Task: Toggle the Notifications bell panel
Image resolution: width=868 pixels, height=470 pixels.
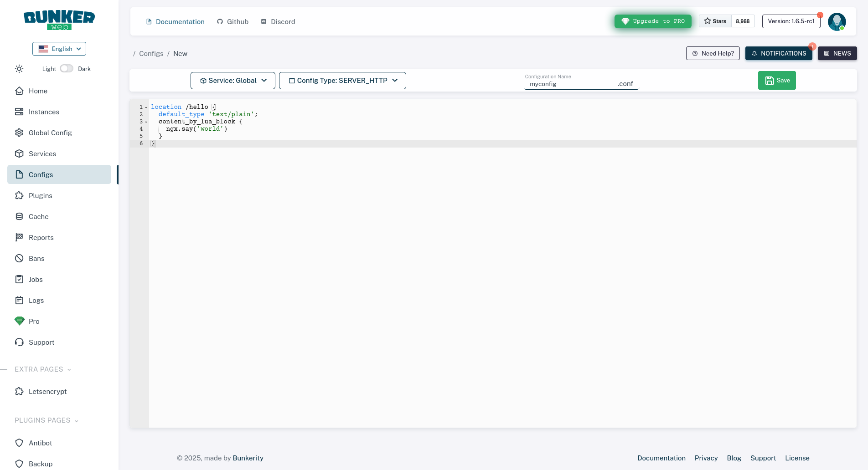Action: tap(778, 53)
